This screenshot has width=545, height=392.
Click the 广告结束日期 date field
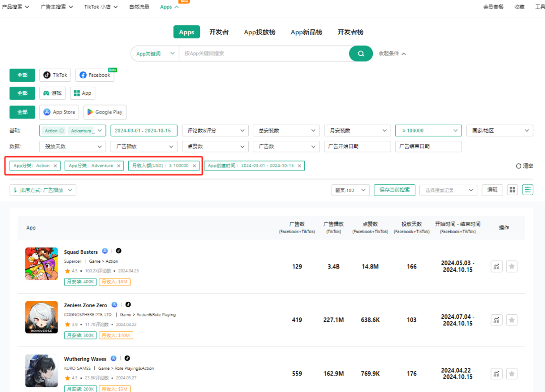click(x=428, y=147)
